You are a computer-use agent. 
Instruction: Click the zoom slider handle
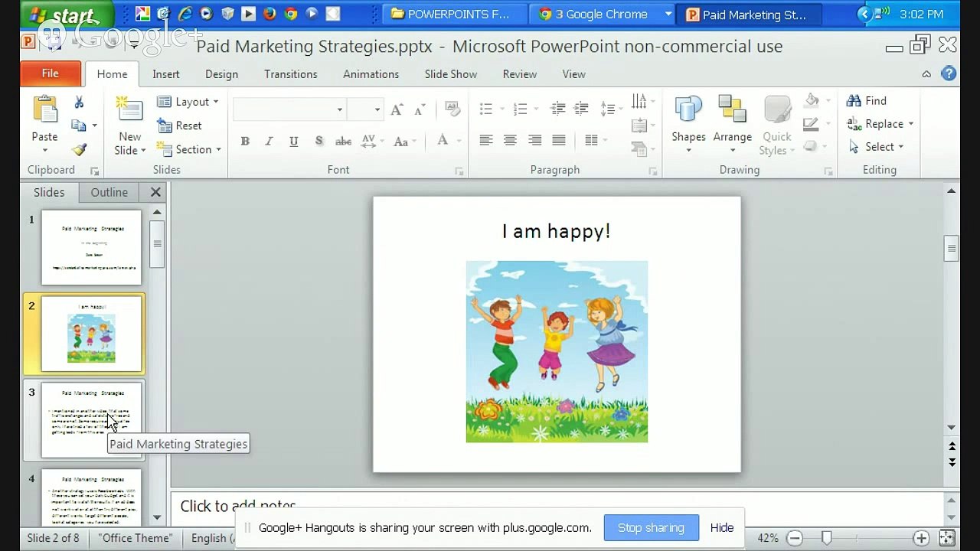tap(826, 538)
